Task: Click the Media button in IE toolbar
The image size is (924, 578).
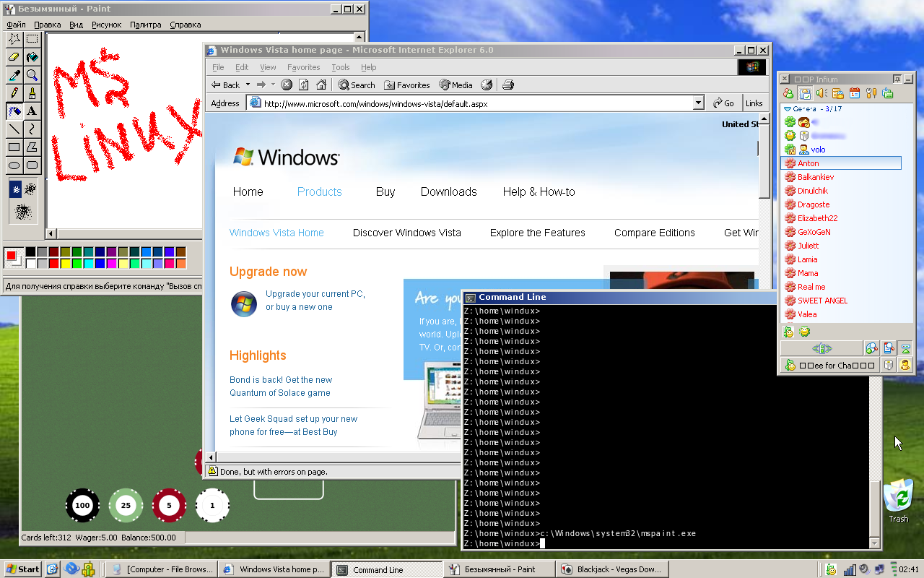Action: point(456,85)
